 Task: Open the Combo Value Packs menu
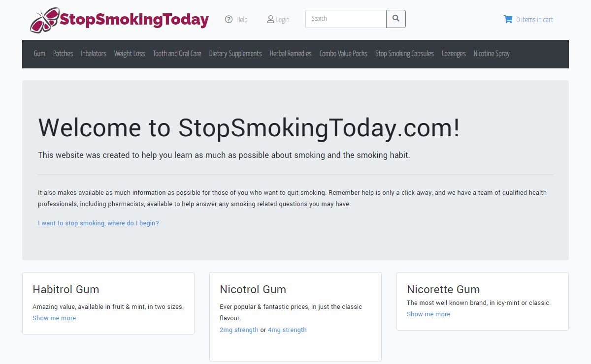[x=343, y=54]
